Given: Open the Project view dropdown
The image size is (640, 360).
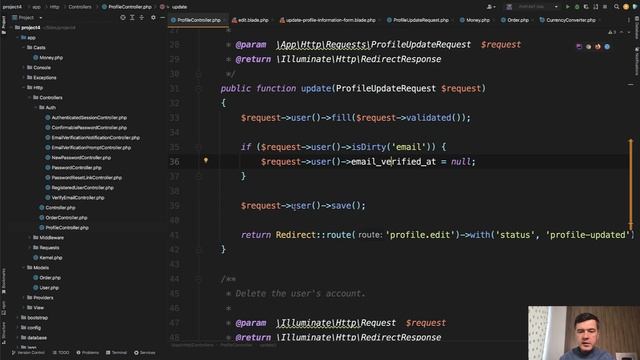Looking at the screenshot, I should tap(27, 18).
